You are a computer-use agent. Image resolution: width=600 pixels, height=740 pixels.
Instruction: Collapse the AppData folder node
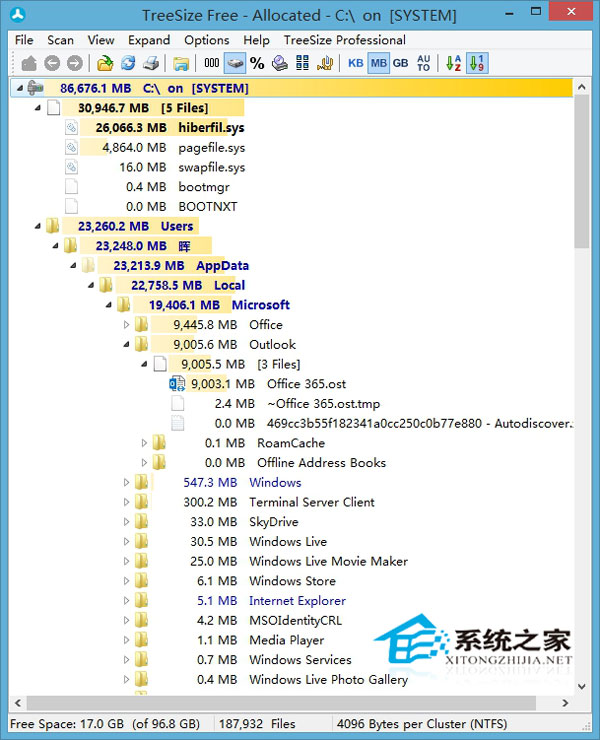pos(73,266)
